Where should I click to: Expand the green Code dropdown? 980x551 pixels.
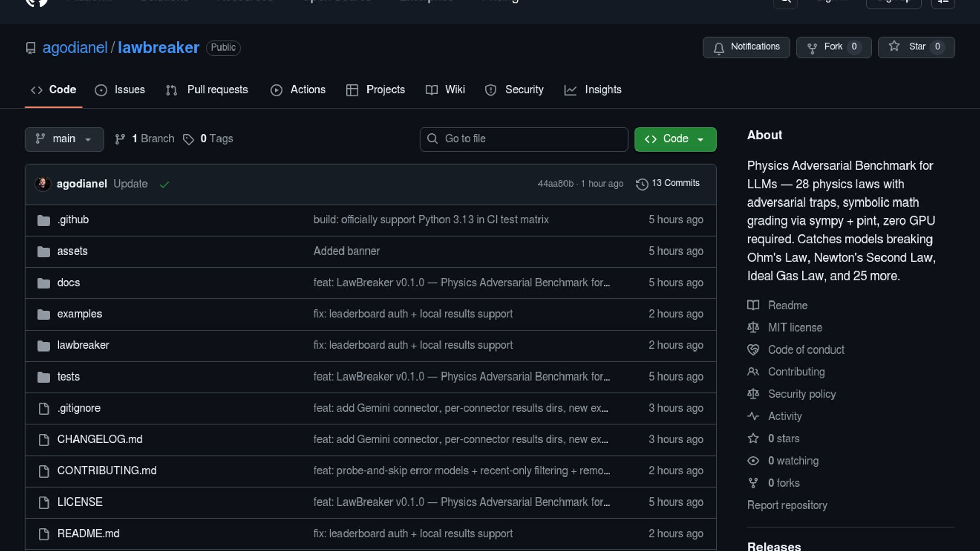coord(675,139)
